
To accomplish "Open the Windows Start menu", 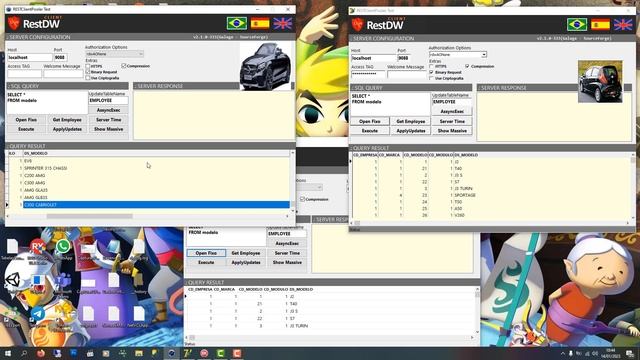I will pyautogui.click(x=7, y=353).
